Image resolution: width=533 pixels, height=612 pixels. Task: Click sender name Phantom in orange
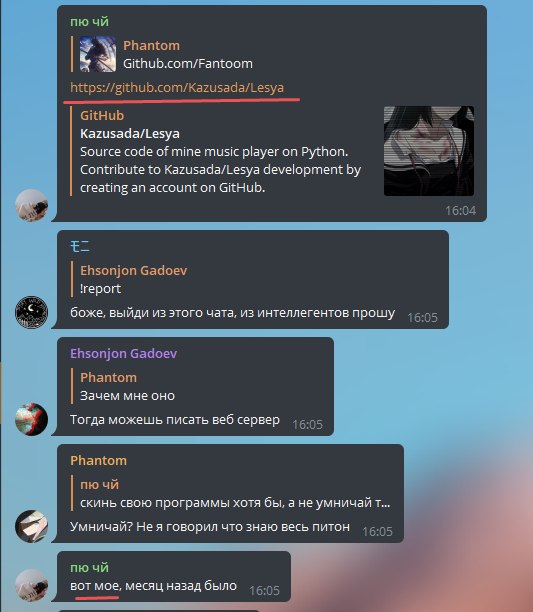click(99, 461)
